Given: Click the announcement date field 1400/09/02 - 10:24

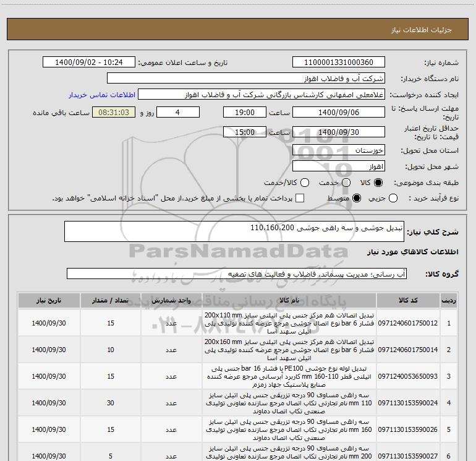Looking at the screenshot, I should (89, 62).
